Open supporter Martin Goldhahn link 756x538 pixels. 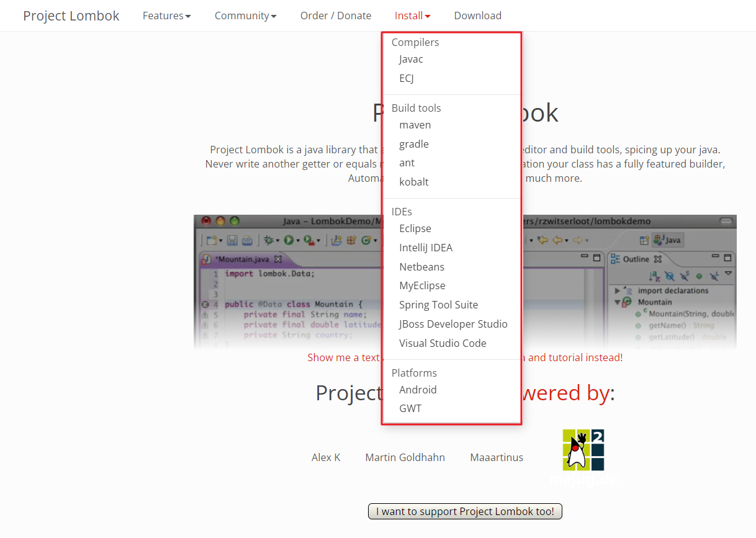point(405,457)
